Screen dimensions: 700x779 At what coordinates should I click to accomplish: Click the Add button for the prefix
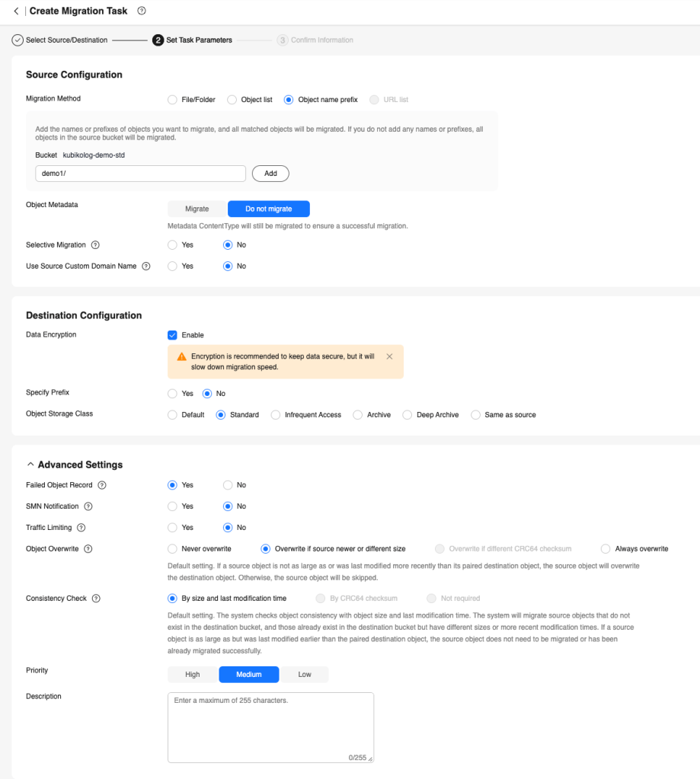pos(270,174)
